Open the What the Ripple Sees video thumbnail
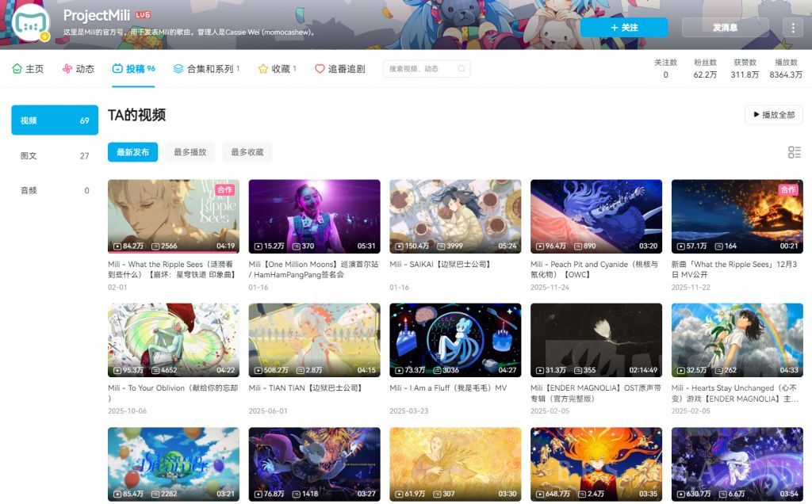The width and height of the screenshot is (812, 504). click(174, 216)
